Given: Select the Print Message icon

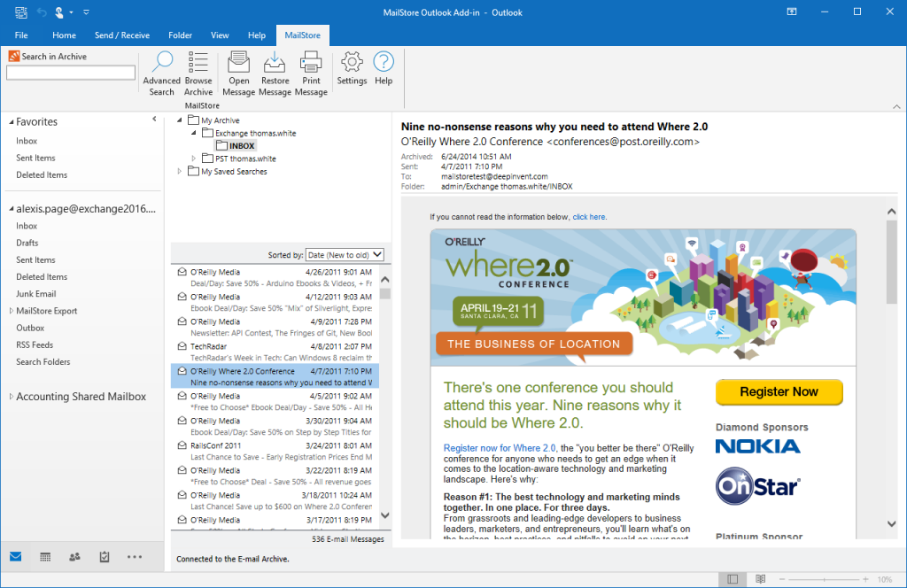Looking at the screenshot, I should (311, 71).
